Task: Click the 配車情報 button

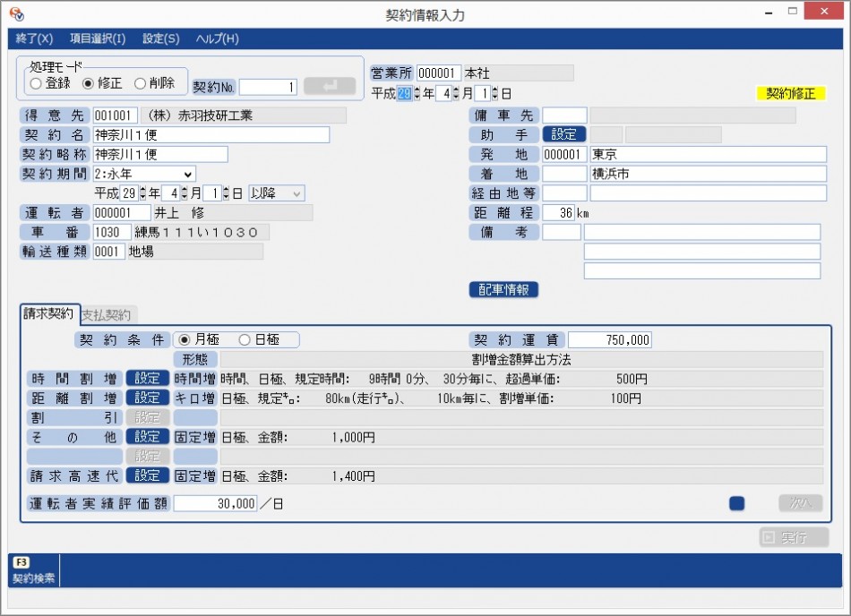Action: [503, 289]
